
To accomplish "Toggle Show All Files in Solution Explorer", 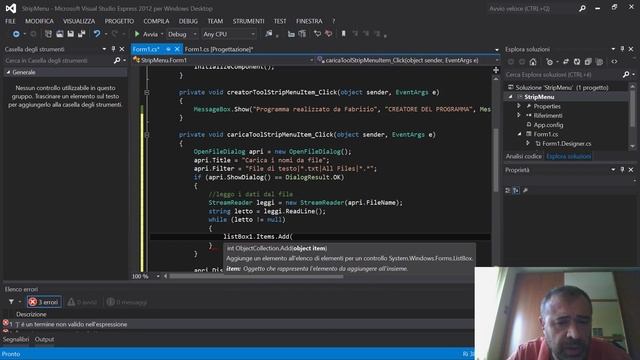I will pyautogui.click(x=599, y=62).
